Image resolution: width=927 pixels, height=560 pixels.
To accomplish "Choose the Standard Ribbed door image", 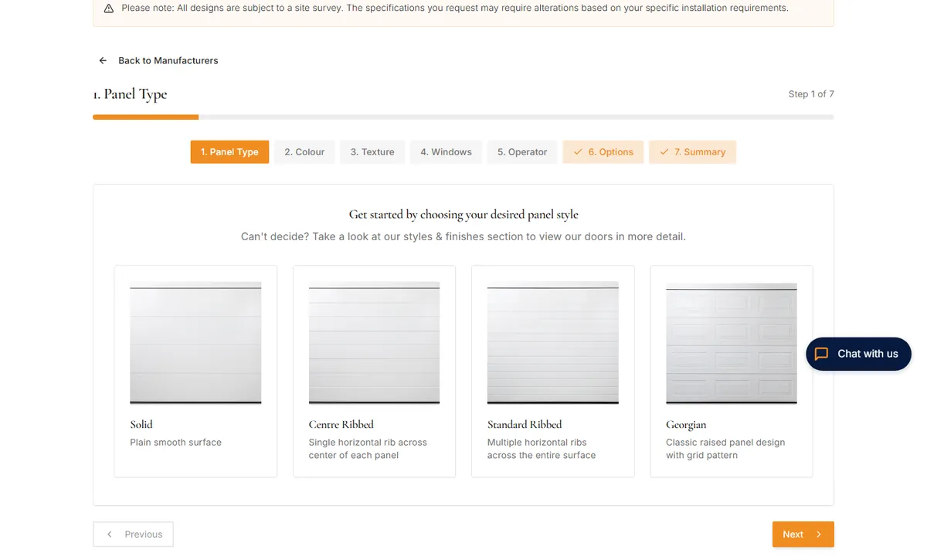I will click(x=553, y=343).
